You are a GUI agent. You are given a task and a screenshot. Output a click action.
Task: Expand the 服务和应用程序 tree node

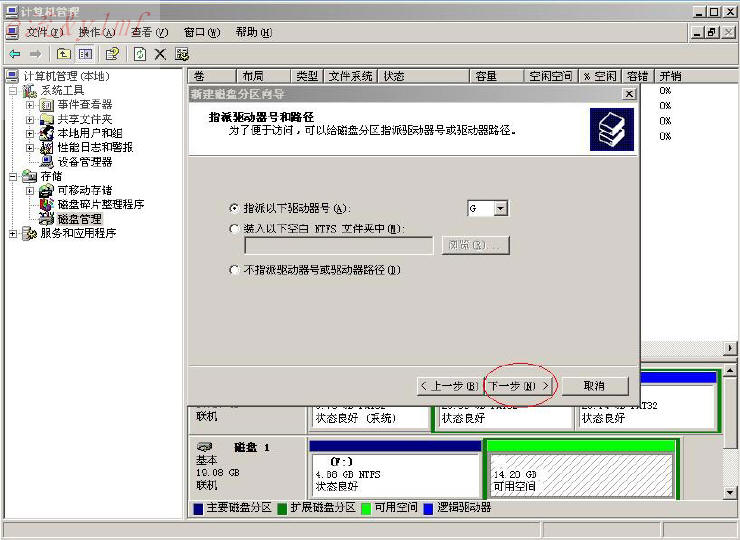point(13,233)
